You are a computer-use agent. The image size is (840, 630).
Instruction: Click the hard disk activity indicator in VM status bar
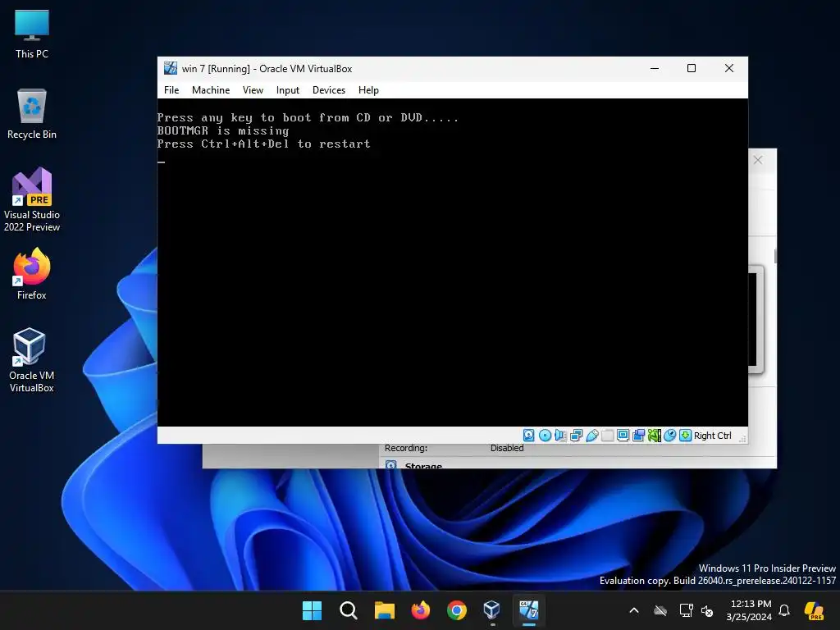click(x=529, y=436)
